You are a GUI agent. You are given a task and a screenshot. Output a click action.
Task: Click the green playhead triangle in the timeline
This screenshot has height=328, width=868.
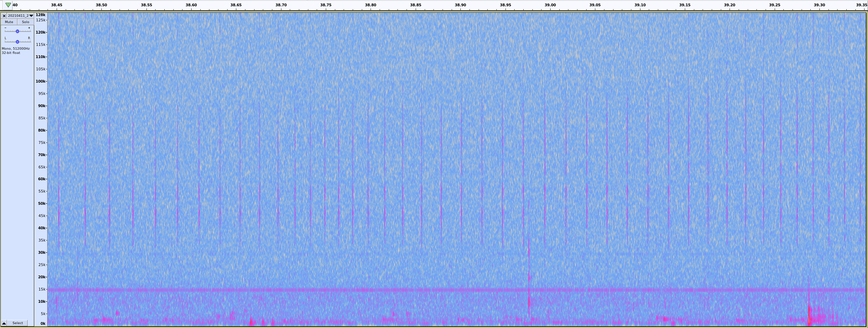8,5
